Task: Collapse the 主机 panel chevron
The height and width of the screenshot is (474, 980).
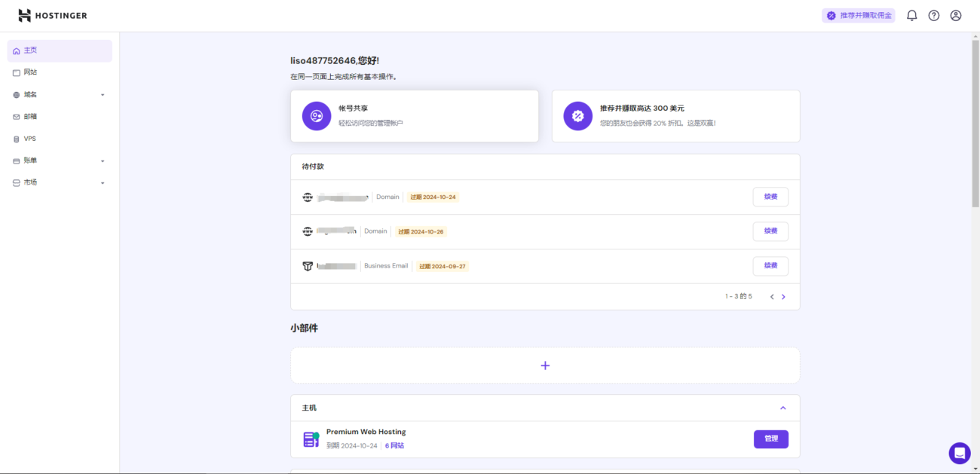Action: pyautogui.click(x=782, y=408)
